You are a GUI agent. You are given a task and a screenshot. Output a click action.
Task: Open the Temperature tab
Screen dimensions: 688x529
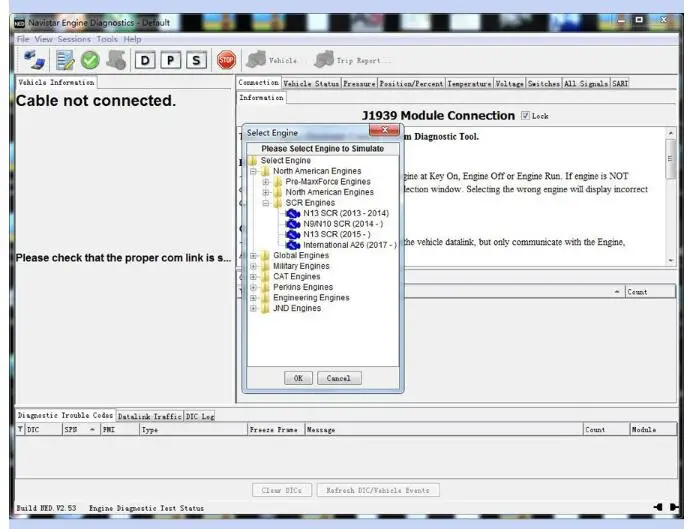tap(469, 83)
